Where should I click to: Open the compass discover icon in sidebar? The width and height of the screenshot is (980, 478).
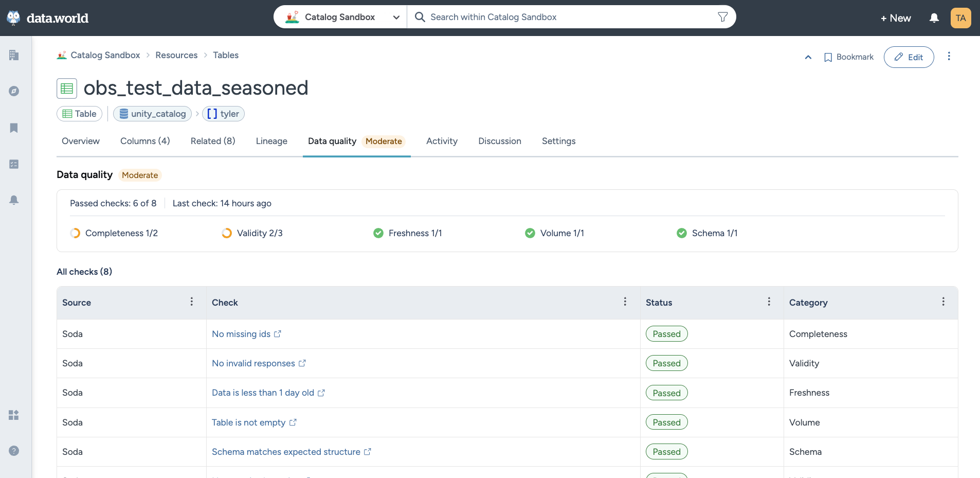point(14,91)
